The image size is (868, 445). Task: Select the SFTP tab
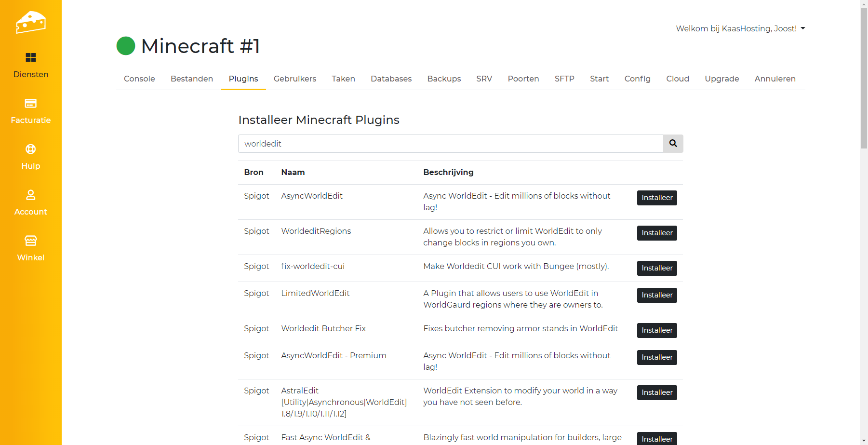pos(564,79)
